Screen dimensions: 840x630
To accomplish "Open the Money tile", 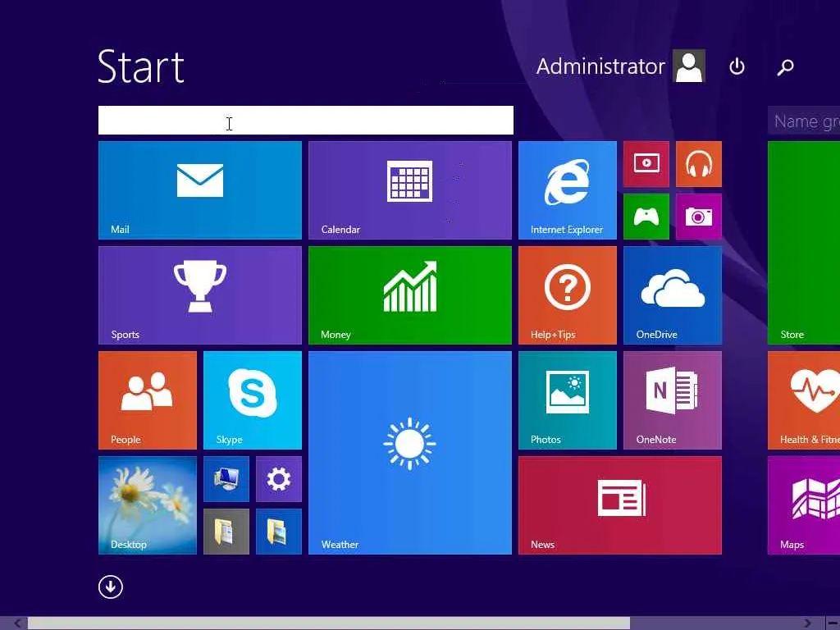I will tap(410, 295).
